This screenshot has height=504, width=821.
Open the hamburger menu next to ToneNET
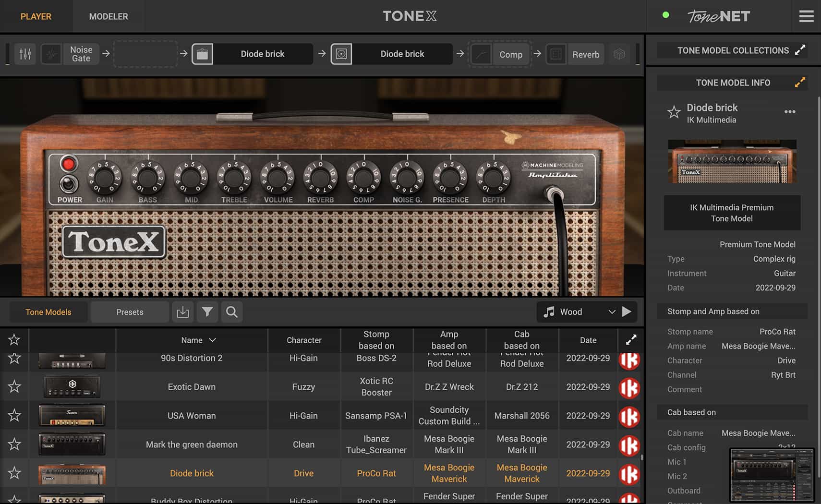pos(806,16)
